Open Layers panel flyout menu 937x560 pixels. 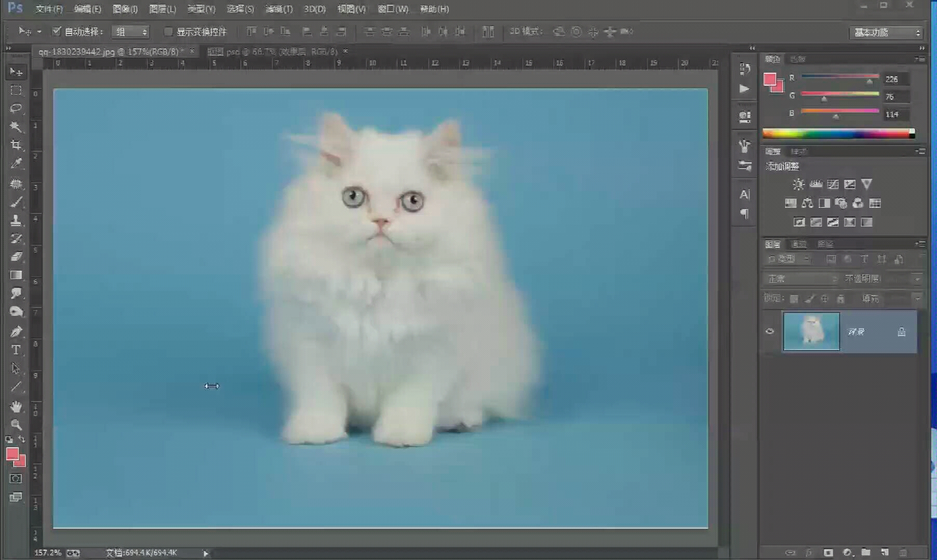pos(920,244)
